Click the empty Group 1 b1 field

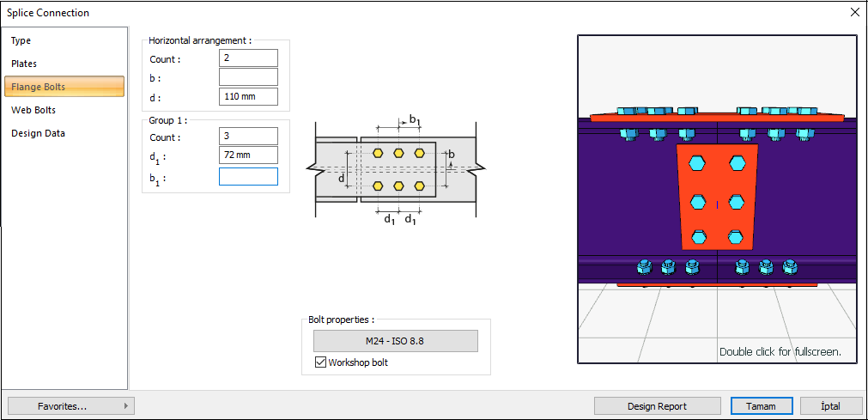[248, 177]
